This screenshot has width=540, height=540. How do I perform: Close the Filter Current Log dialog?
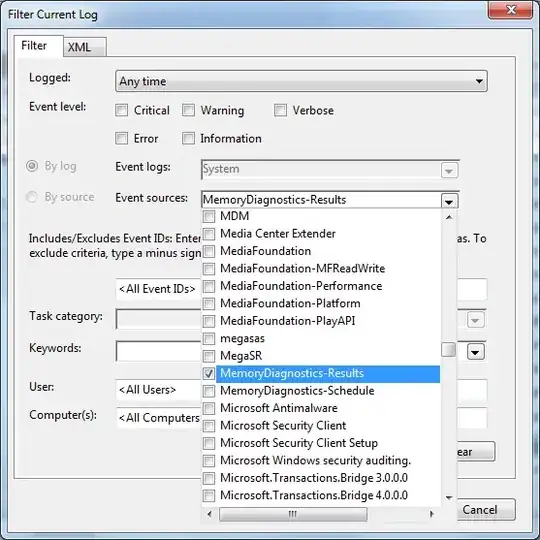(511, 10)
